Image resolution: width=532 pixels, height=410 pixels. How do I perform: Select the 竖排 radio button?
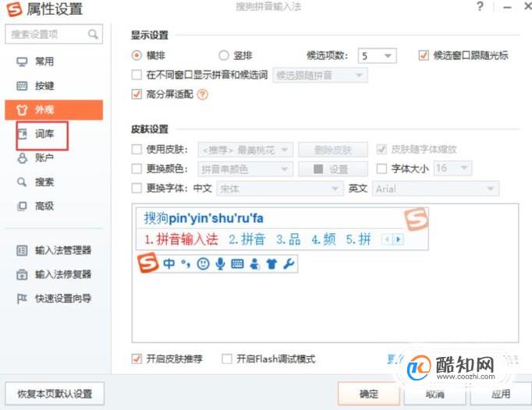click(x=224, y=55)
